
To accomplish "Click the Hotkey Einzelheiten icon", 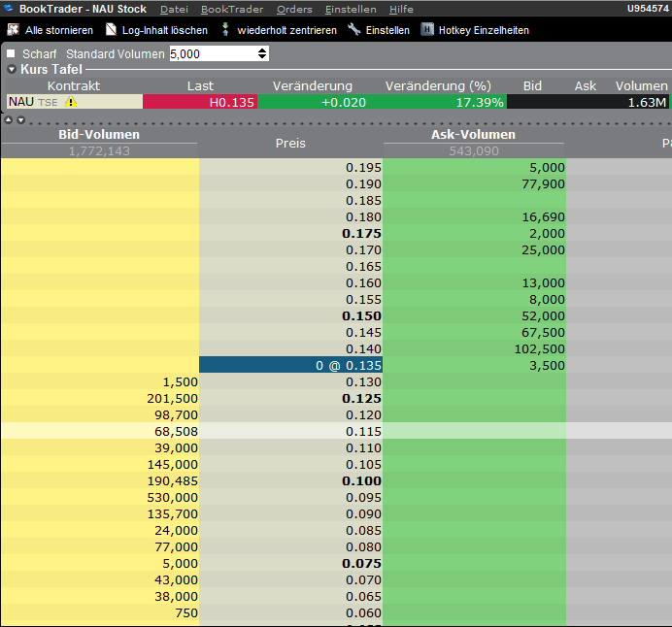I will point(427,29).
